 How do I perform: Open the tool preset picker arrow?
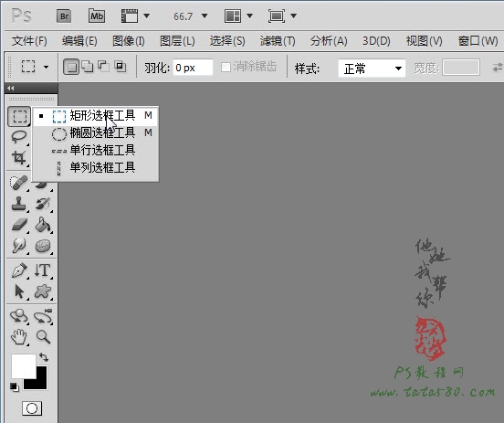click(46, 68)
